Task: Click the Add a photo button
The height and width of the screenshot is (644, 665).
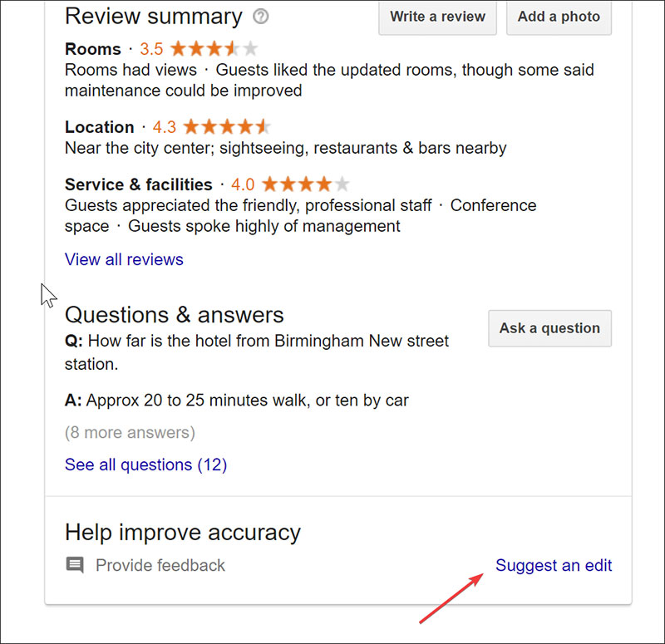Action: [x=559, y=16]
